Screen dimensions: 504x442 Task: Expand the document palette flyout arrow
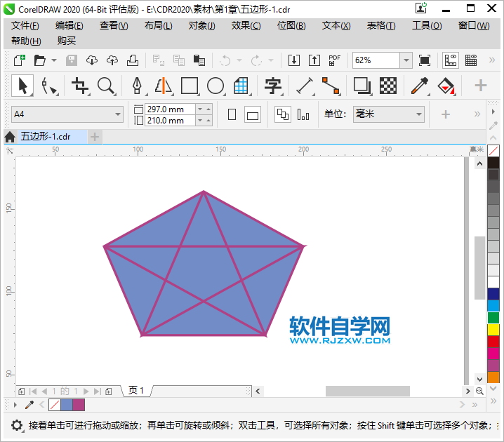[15, 405]
